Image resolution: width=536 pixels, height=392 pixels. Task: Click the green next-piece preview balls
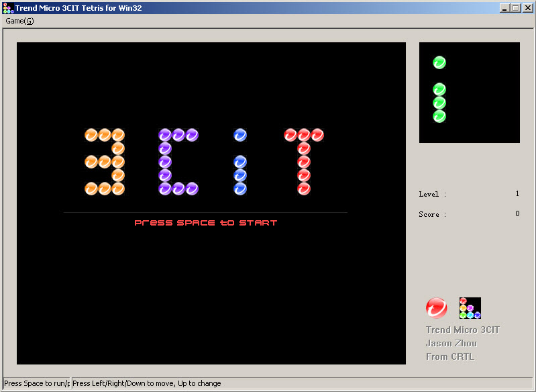pyautogui.click(x=439, y=89)
